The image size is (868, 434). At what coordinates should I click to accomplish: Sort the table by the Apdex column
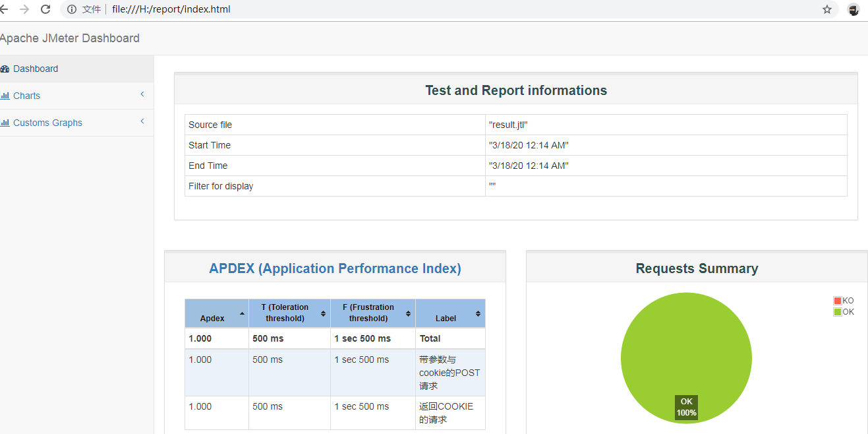217,313
